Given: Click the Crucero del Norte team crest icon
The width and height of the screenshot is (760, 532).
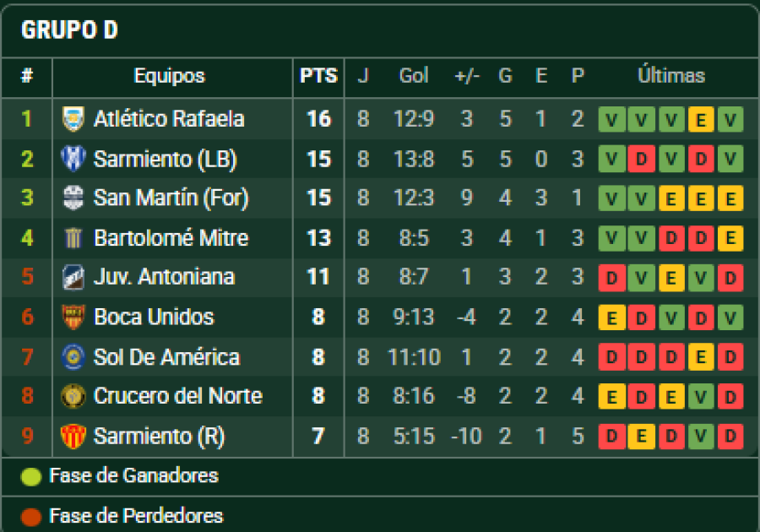Looking at the screenshot, I should 73,396.
